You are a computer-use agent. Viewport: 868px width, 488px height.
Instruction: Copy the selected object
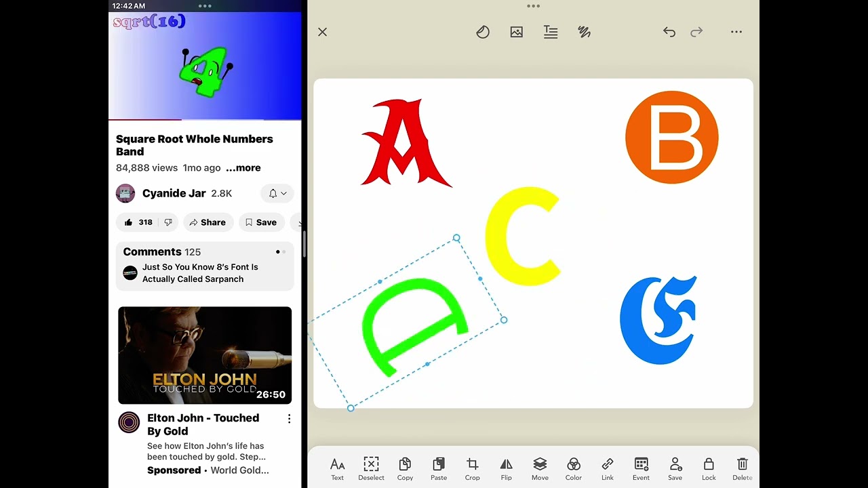tap(405, 469)
